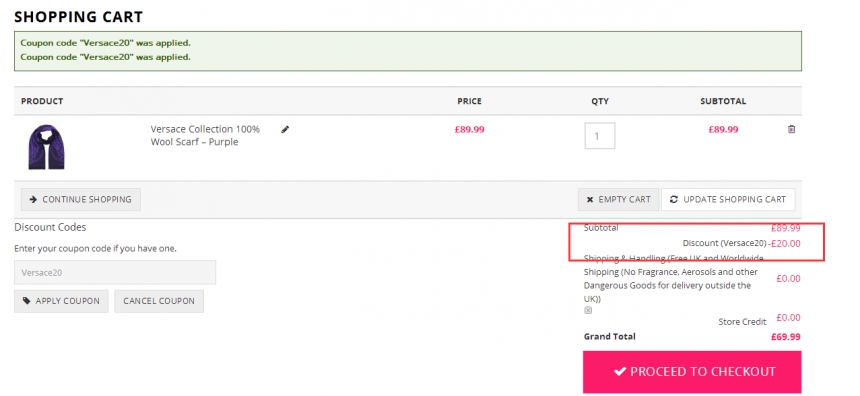The width and height of the screenshot is (860, 396).
Task: Click the Product column header
Action: tap(42, 101)
